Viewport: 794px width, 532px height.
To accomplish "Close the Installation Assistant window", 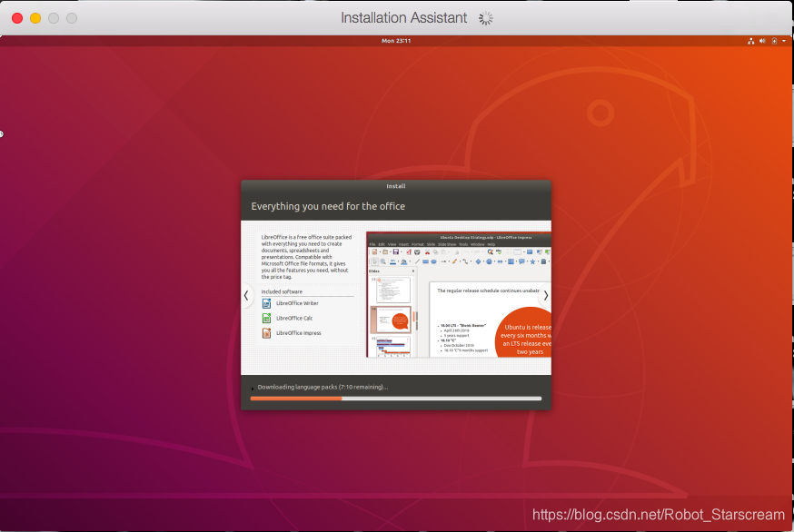I will click(17, 18).
